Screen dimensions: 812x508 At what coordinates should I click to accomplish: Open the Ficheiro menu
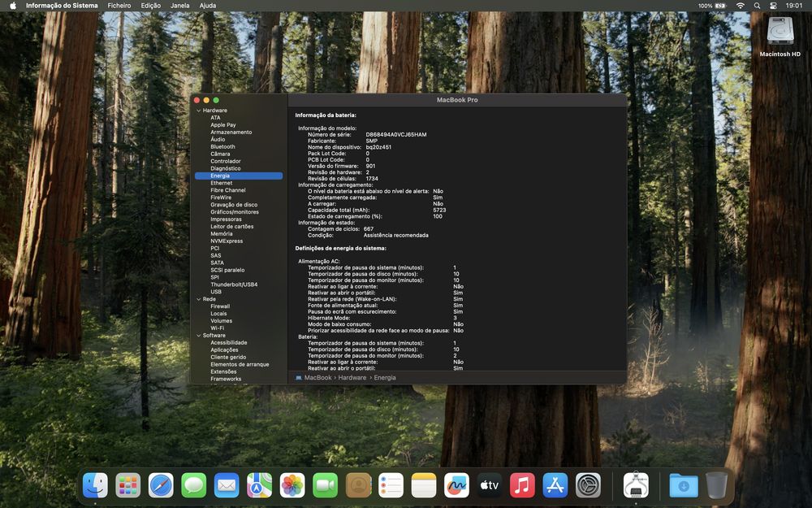coord(119,6)
